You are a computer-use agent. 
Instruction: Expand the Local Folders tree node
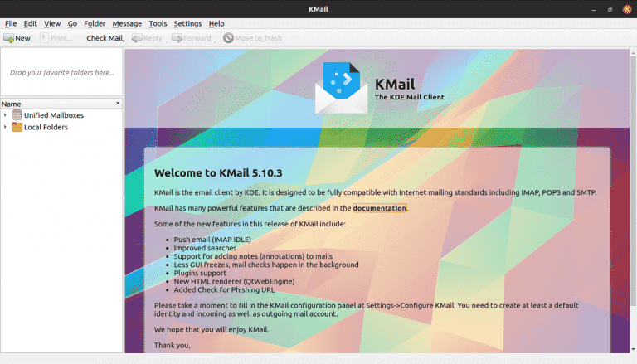tap(5, 127)
